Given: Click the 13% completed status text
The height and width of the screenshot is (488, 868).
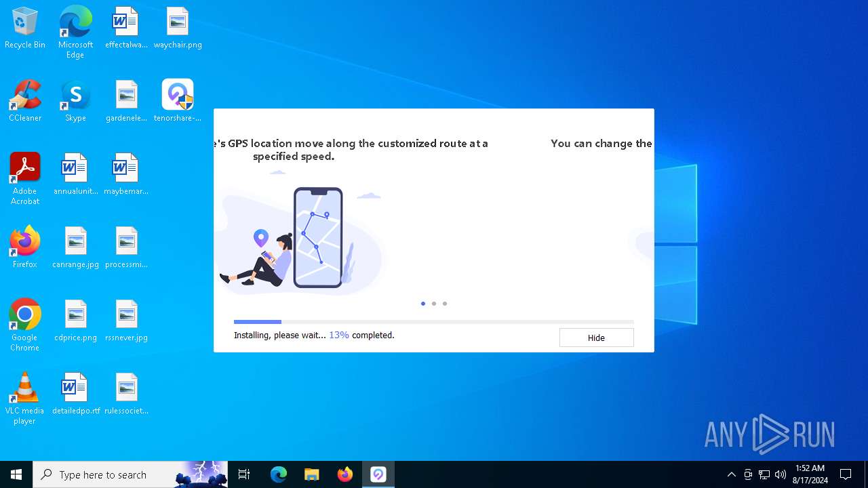Looking at the screenshot, I should (361, 335).
